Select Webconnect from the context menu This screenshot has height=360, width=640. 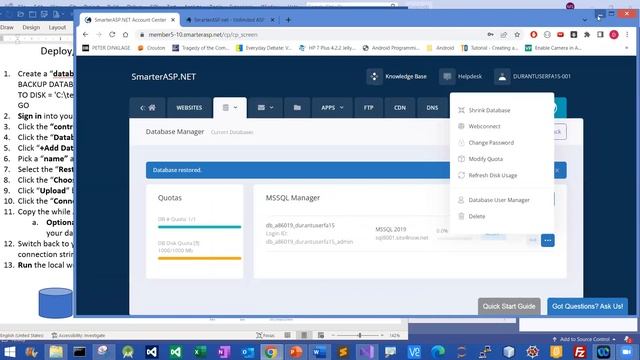pyautogui.click(x=484, y=127)
